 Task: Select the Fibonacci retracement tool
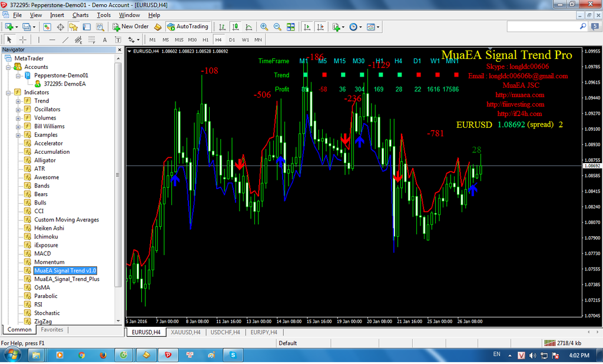coord(91,39)
